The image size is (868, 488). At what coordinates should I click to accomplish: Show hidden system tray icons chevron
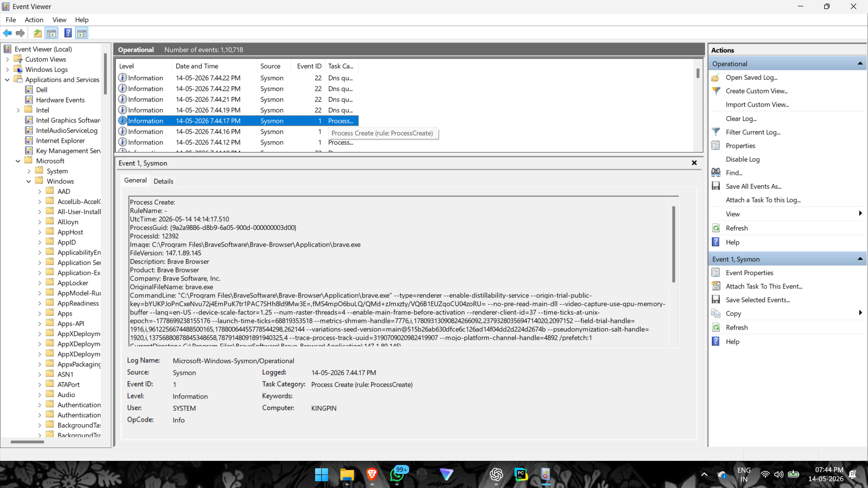click(704, 474)
